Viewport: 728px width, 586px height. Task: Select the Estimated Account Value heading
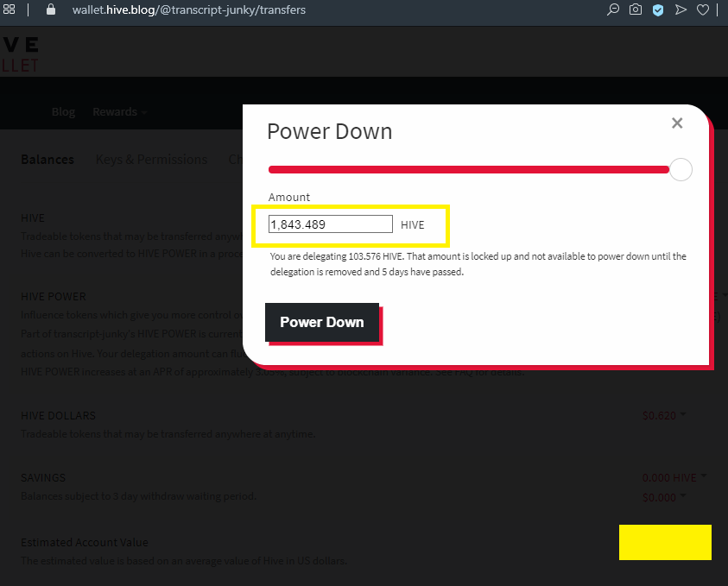[85, 542]
